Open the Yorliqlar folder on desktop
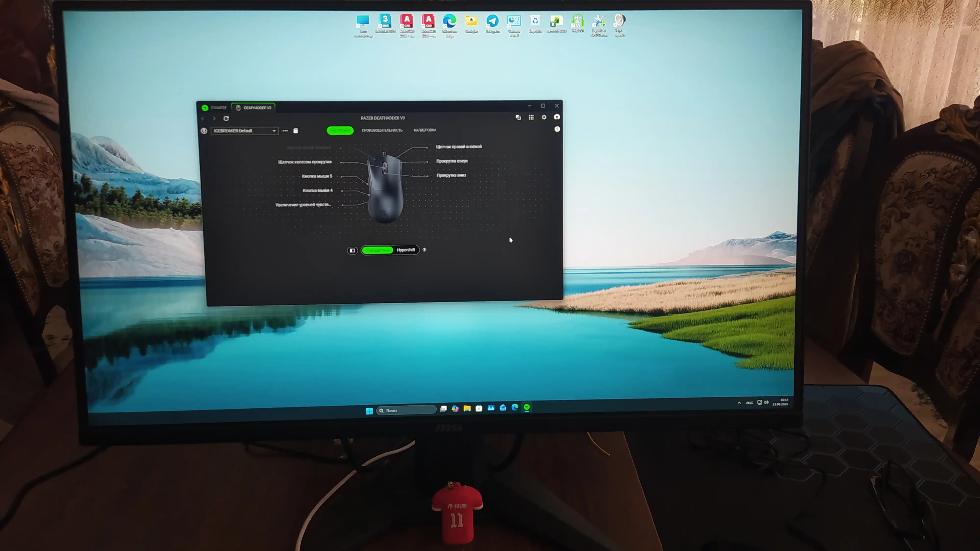The image size is (980, 551). click(471, 24)
